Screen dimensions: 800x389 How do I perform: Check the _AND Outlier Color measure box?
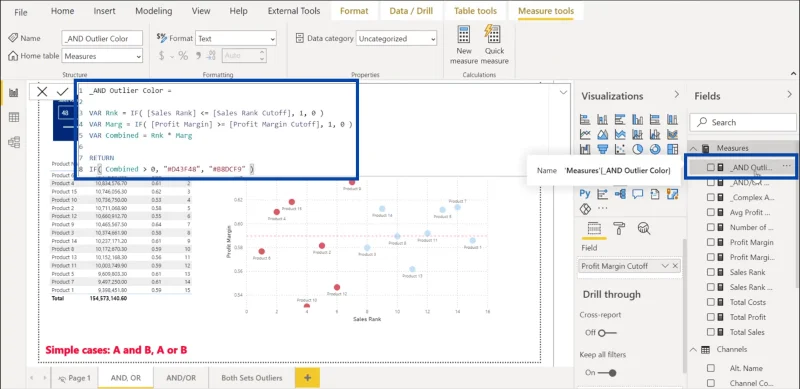click(x=711, y=167)
